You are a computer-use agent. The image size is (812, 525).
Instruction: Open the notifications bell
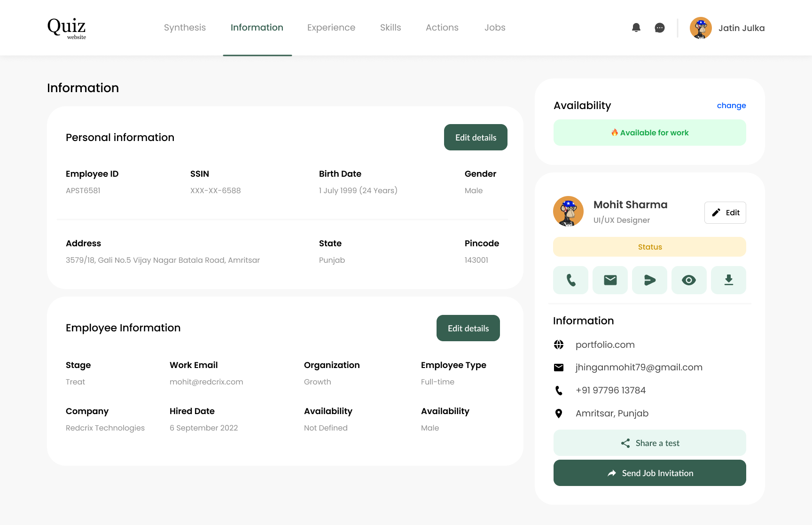(x=636, y=28)
